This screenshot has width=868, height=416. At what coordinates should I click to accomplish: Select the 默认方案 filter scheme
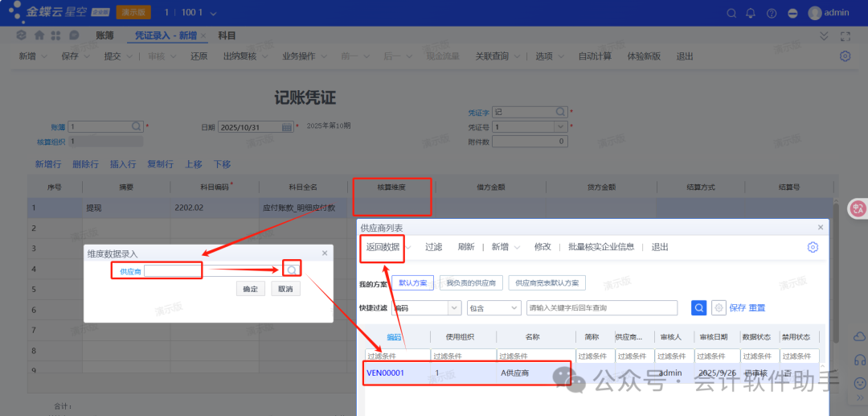(414, 283)
